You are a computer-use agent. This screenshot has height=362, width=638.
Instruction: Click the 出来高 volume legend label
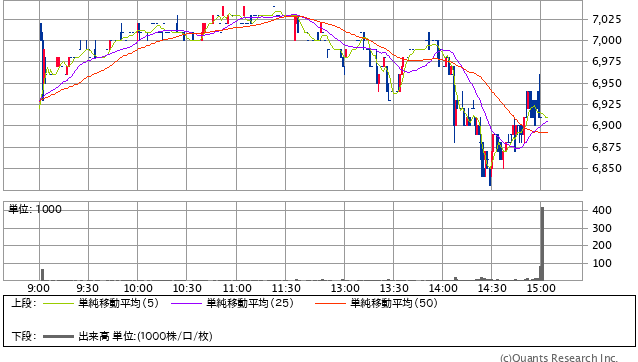coord(145,336)
